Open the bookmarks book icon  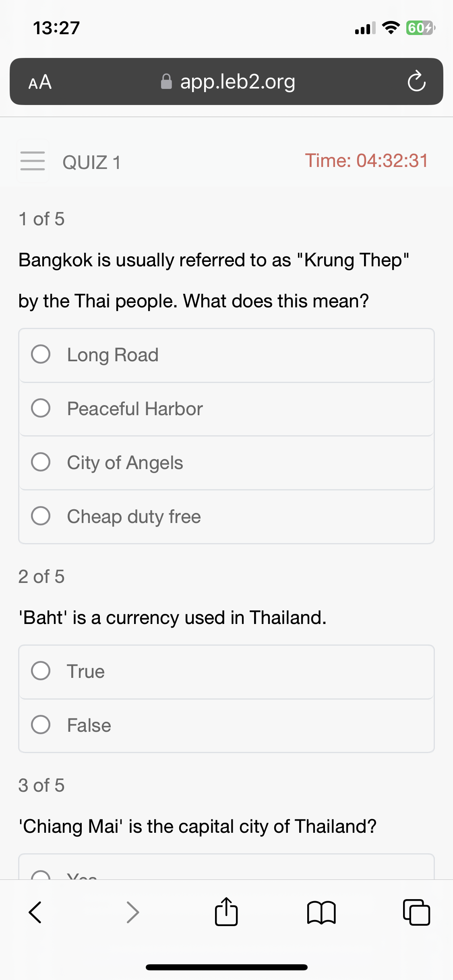click(321, 912)
